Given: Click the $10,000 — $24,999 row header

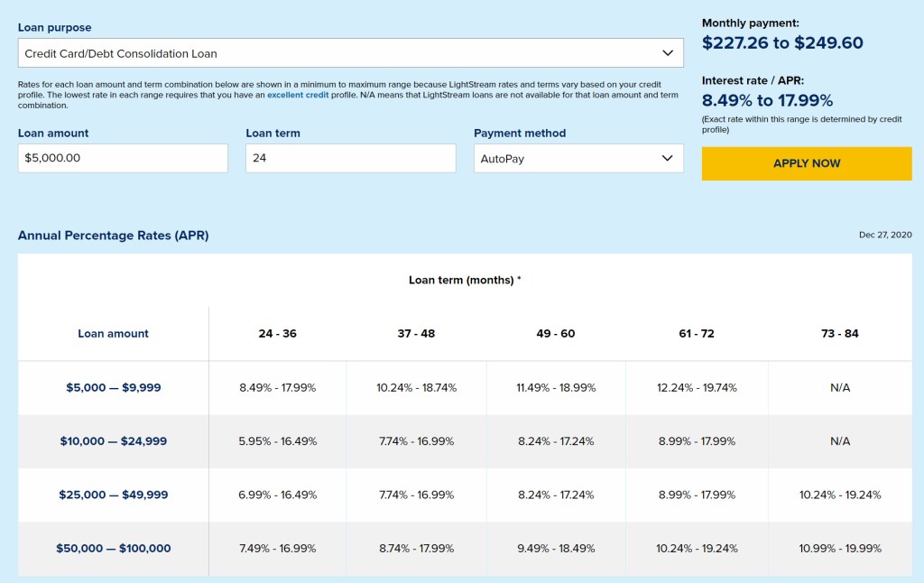Looking at the screenshot, I should tap(114, 441).
